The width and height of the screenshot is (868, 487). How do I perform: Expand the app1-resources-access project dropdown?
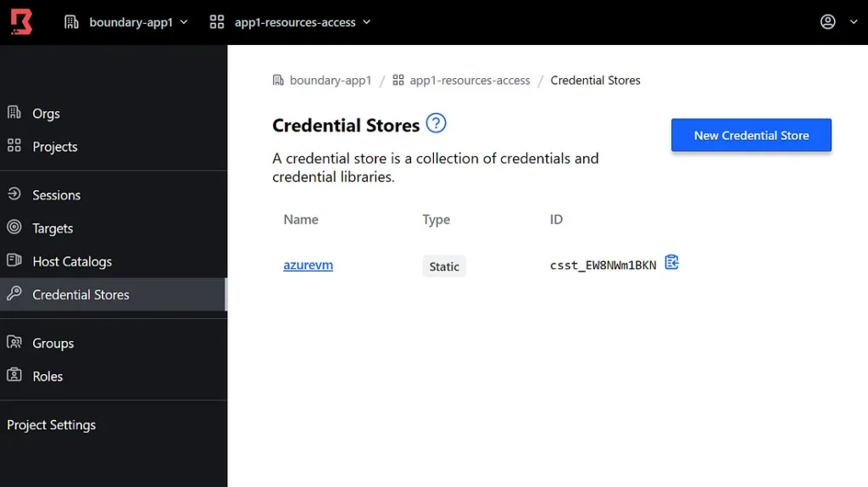click(291, 22)
